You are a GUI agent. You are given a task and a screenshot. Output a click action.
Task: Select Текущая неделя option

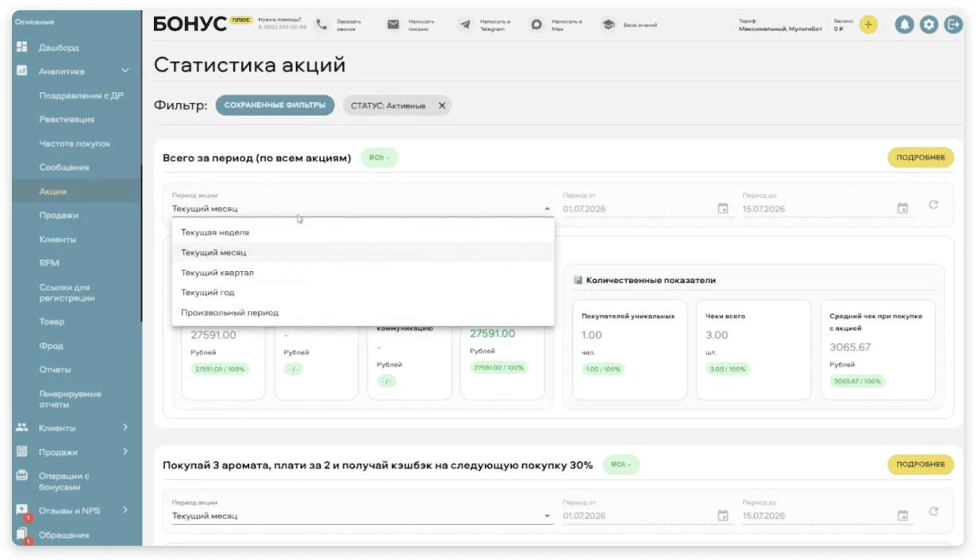point(363,232)
